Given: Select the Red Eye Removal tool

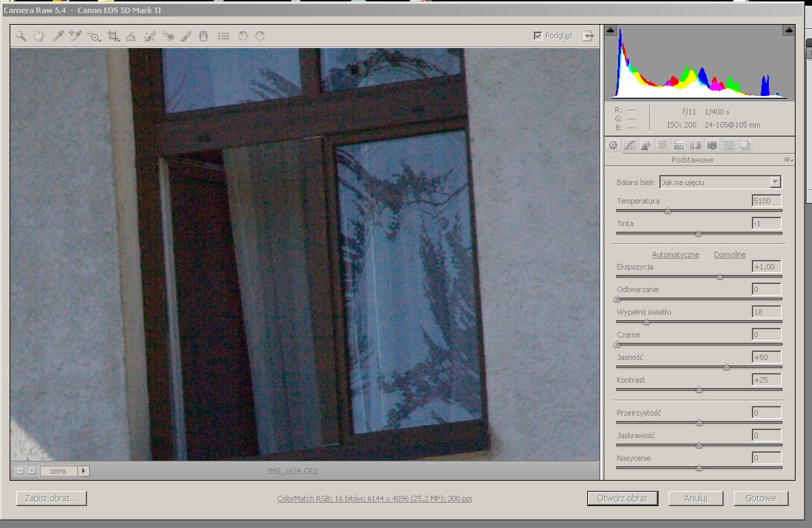Looking at the screenshot, I should [x=168, y=36].
